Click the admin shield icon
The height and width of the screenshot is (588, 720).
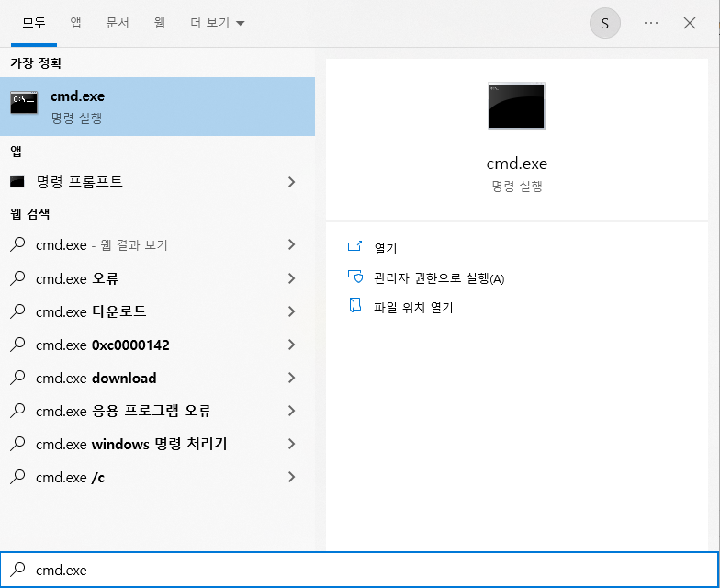(x=354, y=277)
